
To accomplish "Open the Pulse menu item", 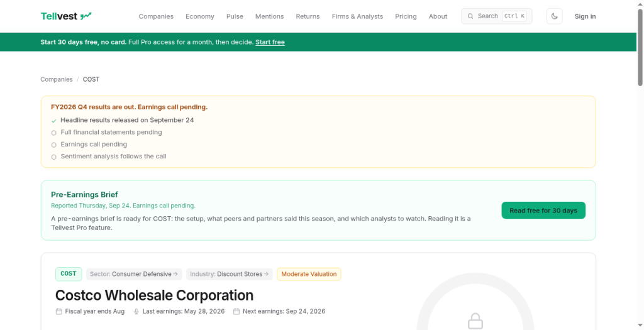I will pos(235,16).
